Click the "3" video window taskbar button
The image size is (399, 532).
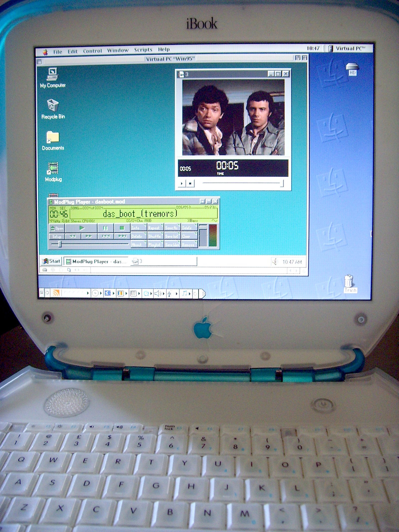click(163, 261)
